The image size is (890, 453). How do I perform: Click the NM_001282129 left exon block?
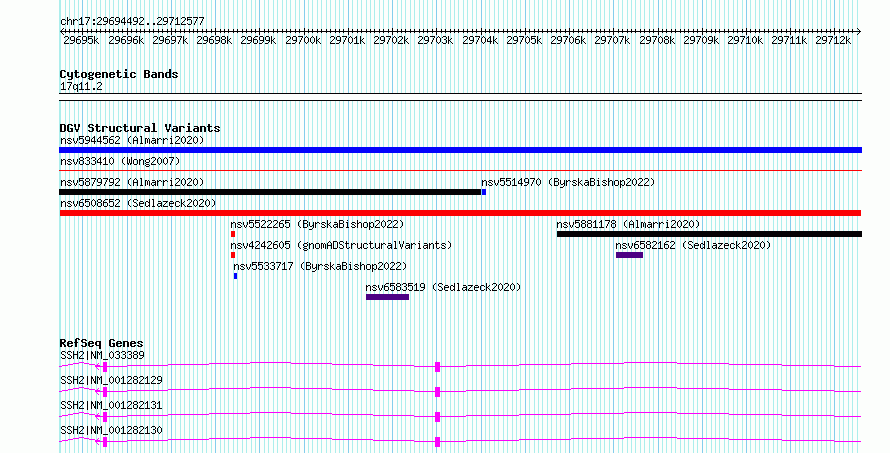[x=105, y=392]
